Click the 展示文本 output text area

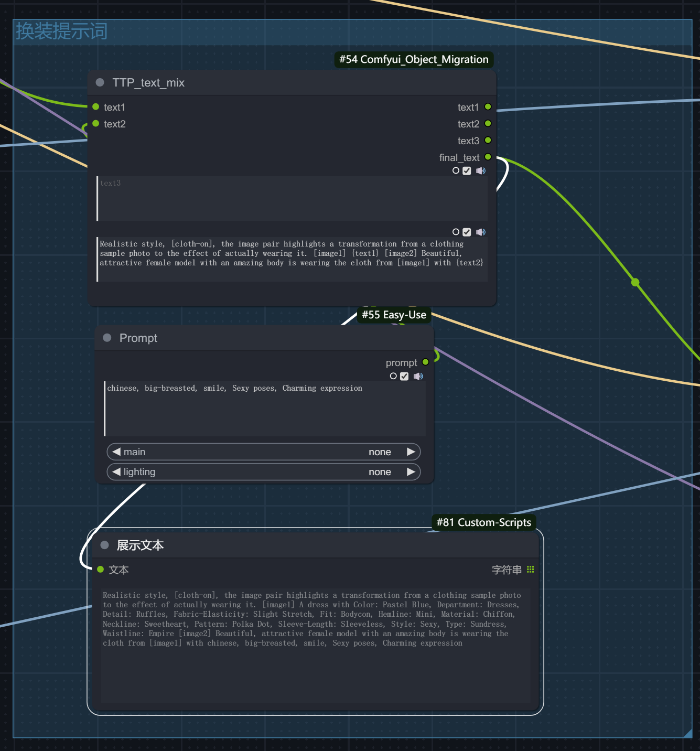316,646
